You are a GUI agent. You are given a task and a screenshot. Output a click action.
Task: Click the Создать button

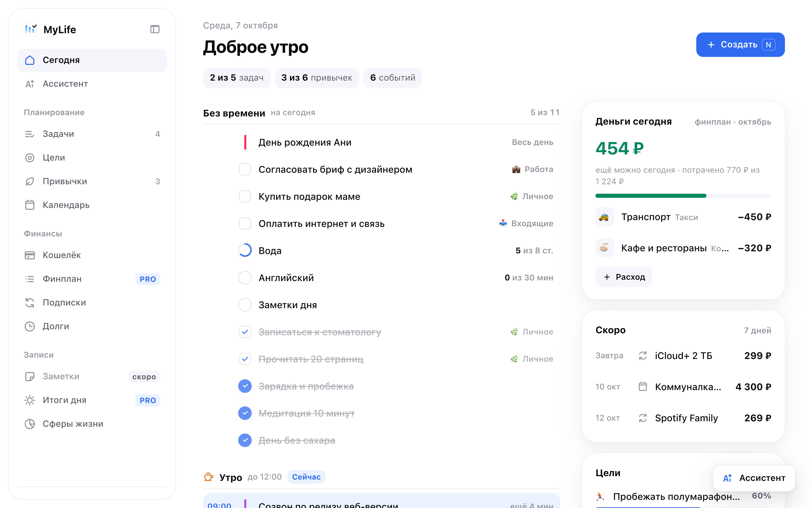pyautogui.click(x=740, y=45)
